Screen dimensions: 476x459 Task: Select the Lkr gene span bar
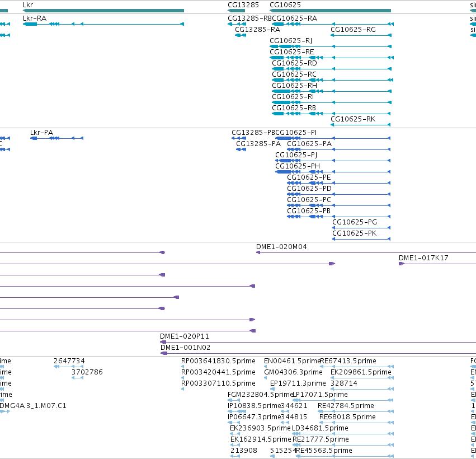[x=103, y=11]
